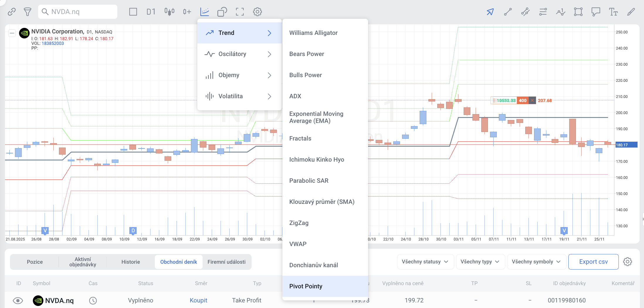This screenshot has height=308, width=644.
Task: Switch to the Aktivní objednávky tab
Action: 83,262
